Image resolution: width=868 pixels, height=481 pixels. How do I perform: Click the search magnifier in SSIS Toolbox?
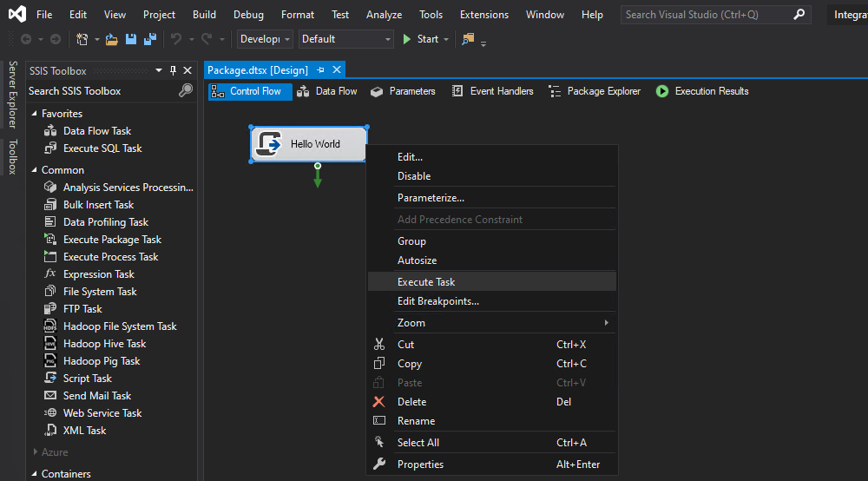coord(186,91)
